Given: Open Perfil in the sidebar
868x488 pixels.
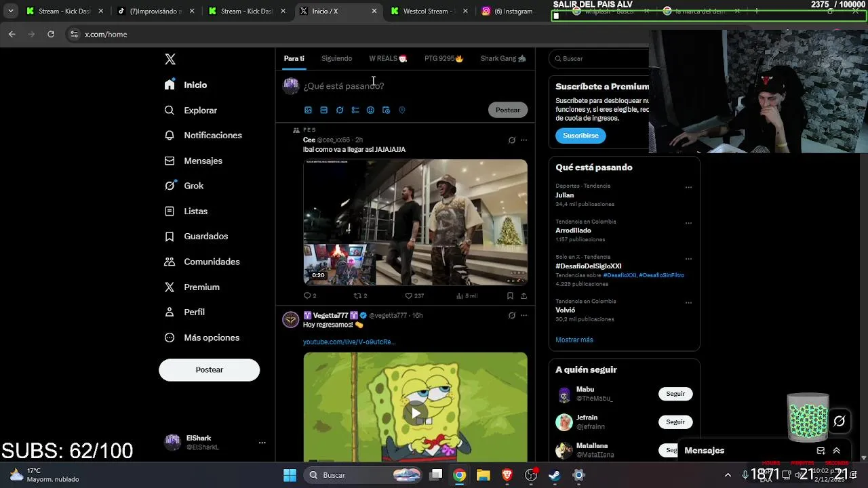Looking at the screenshot, I should point(184,312).
